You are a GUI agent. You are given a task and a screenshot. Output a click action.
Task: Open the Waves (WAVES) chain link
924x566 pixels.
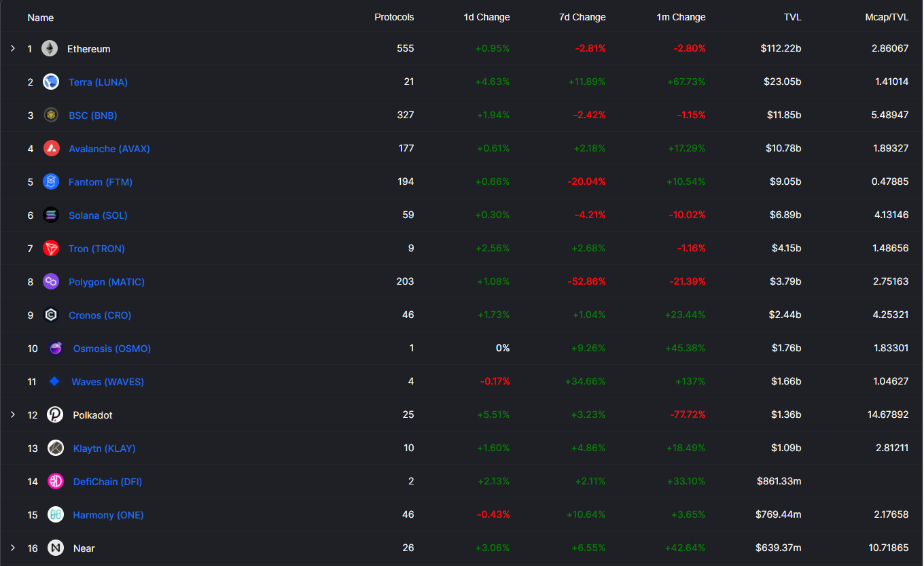(x=108, y=382)
